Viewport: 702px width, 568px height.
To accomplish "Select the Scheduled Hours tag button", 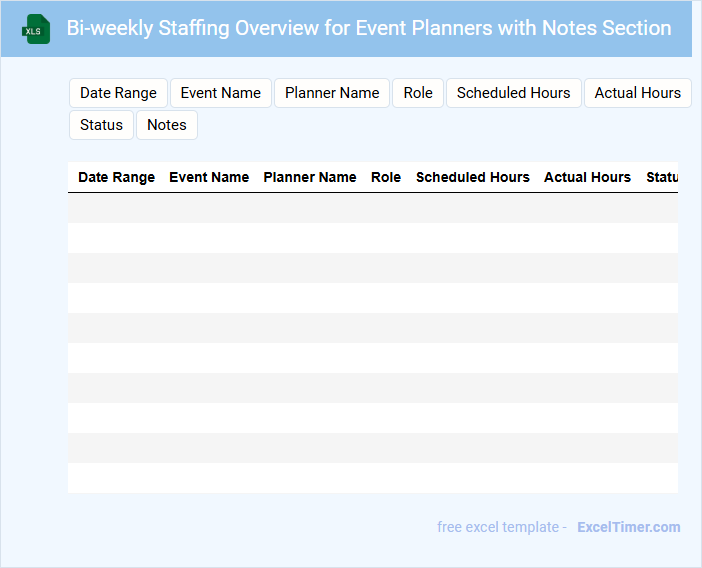I will click(x=513, y=93).
